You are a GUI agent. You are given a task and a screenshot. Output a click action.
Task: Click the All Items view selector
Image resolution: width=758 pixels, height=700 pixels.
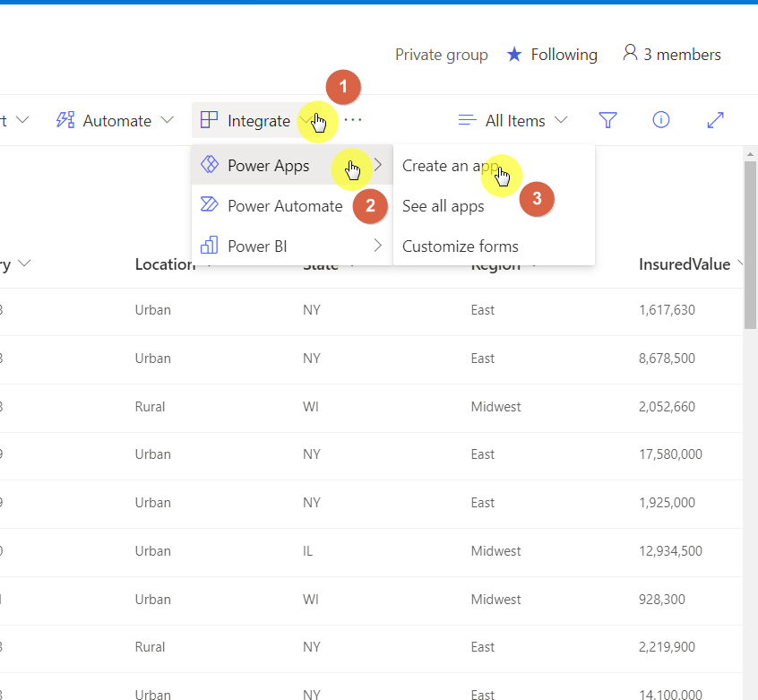coord(513,120)
